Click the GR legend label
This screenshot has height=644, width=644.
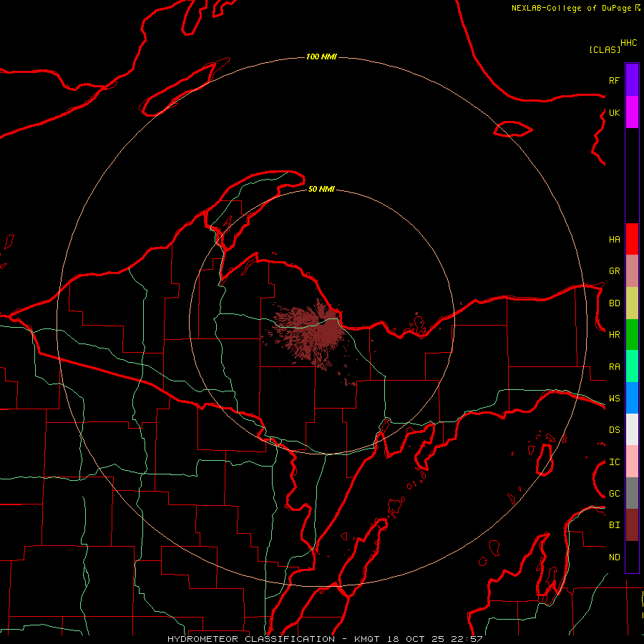click(614, 271)
